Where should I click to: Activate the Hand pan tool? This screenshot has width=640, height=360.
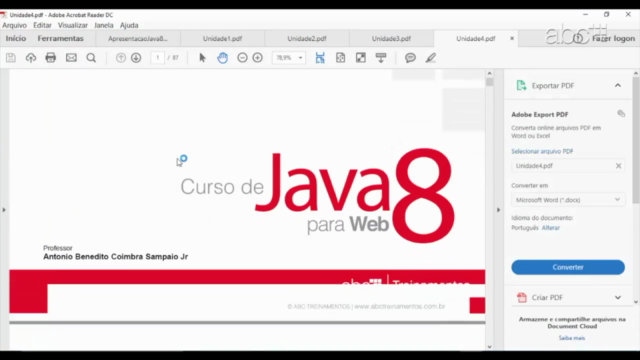(x=222, y=58)
